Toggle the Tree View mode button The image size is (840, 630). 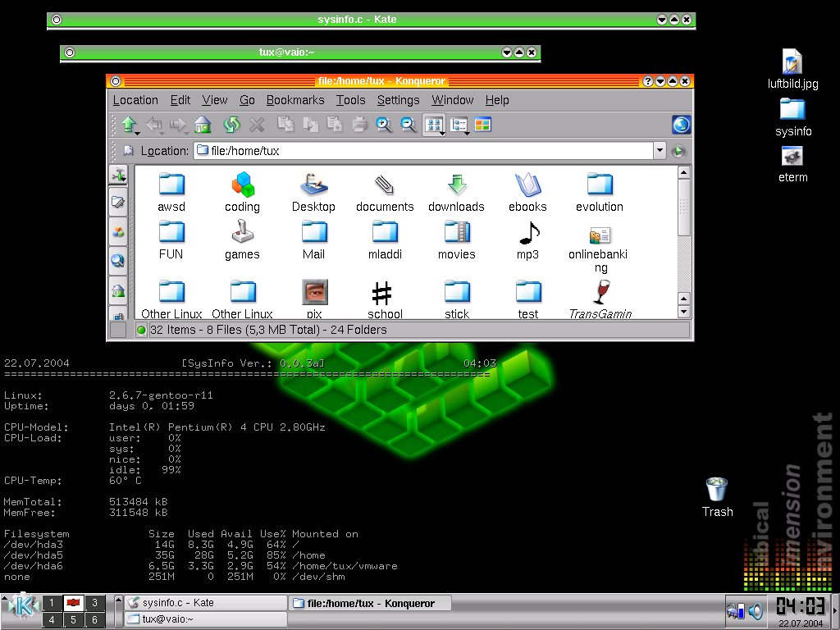click(x=458, y=125)
